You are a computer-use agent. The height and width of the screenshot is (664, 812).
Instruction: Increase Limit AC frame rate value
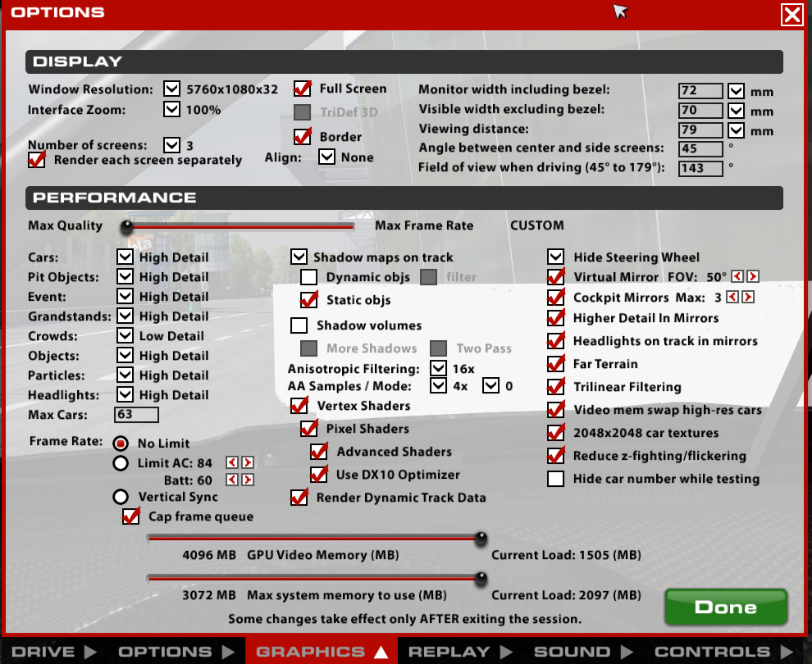(x=248, y=462)
